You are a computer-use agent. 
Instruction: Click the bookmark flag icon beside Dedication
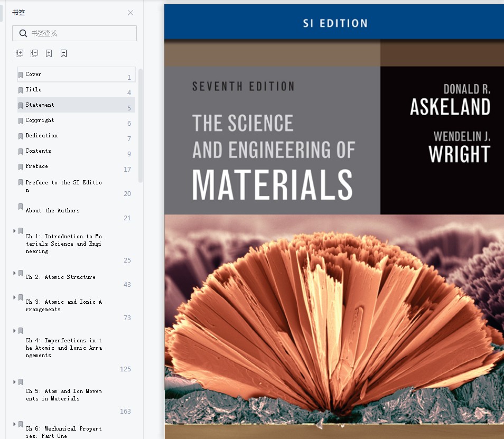pyautogui.click(x=21, y=136)
